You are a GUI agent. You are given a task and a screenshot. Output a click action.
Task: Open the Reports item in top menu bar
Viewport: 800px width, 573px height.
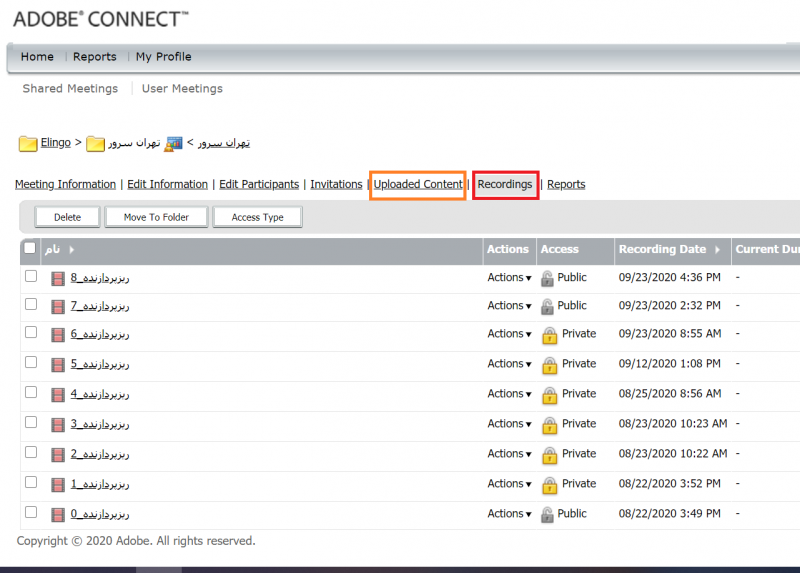point(95,57)
